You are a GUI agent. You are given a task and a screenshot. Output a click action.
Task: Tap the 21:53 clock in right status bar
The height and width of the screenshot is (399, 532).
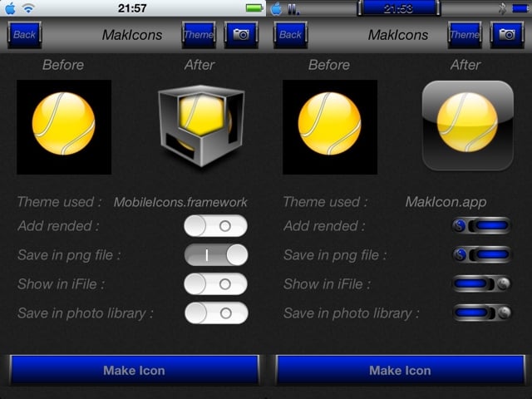(398, 8)
